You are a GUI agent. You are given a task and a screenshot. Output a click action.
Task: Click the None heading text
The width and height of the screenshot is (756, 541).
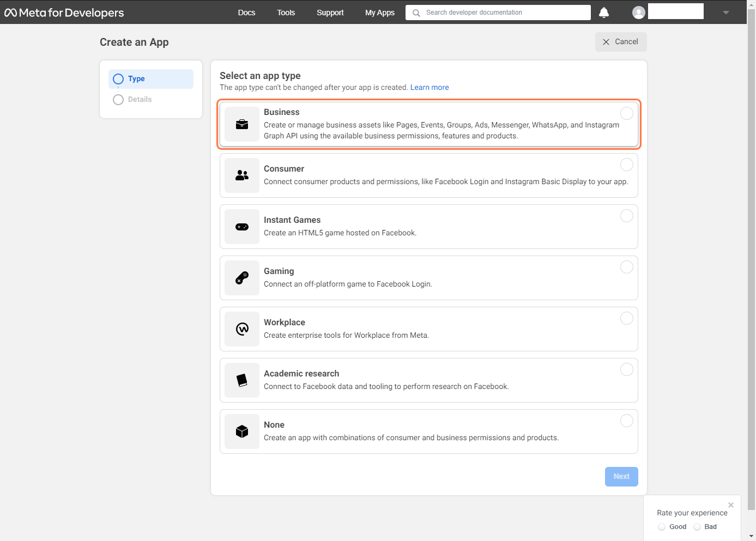point(274,425)
